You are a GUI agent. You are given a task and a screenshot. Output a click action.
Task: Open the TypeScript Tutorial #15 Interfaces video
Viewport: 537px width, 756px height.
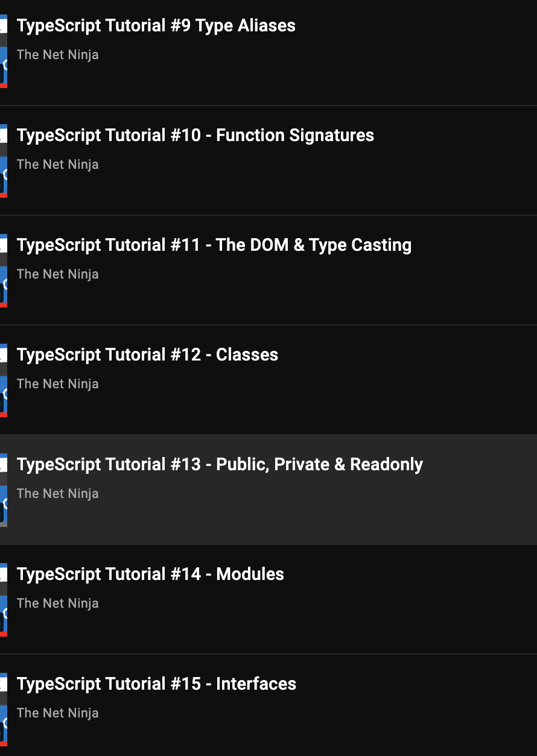(x=157, y=684)
